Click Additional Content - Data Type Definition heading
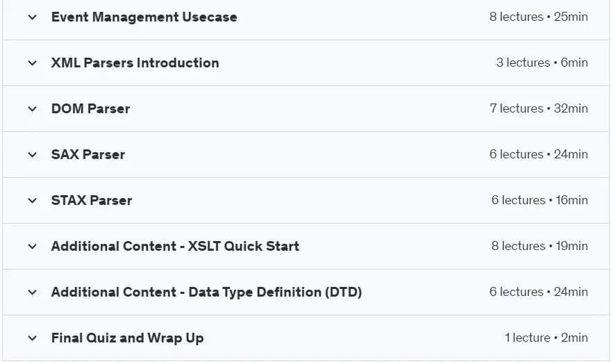The width and height of the screenshot is (612, 364). point(206,292)
